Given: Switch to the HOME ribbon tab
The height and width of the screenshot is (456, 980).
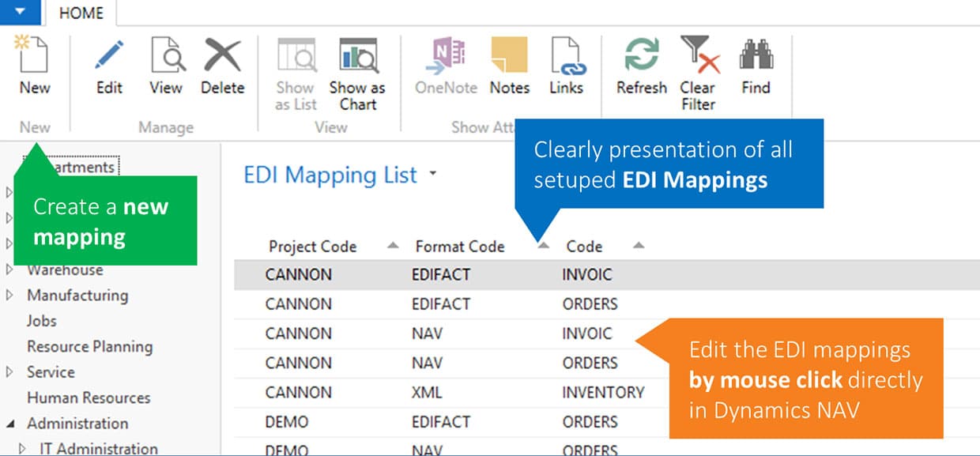Looking at the screenshot, I should click(x=82, y=12).
